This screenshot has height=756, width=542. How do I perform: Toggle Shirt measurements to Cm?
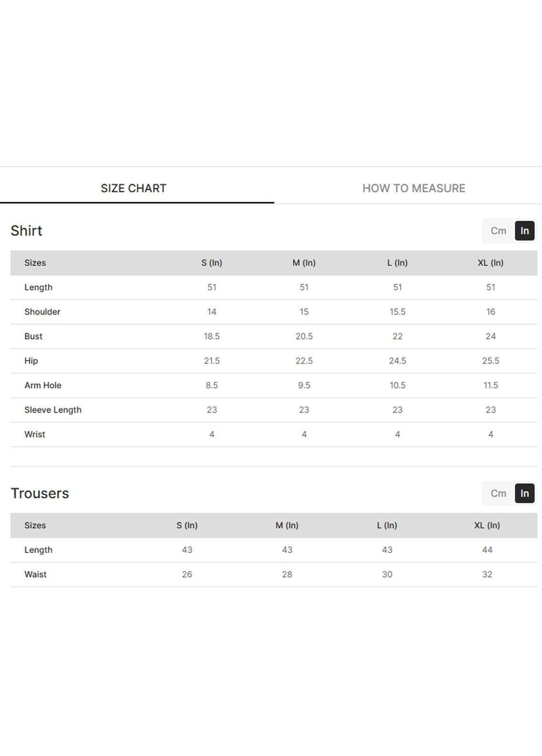click(498, 231)
